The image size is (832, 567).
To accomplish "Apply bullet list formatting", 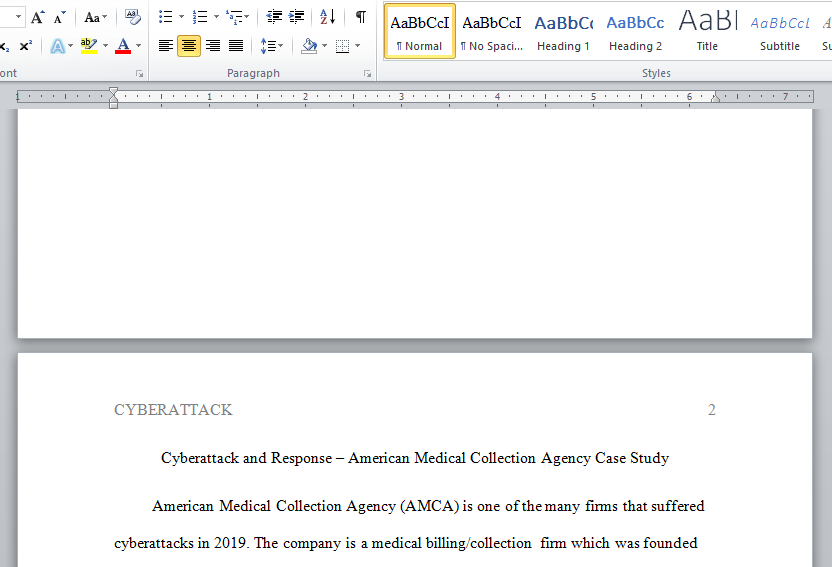I will pyautogui.click(x=166, y=18).
